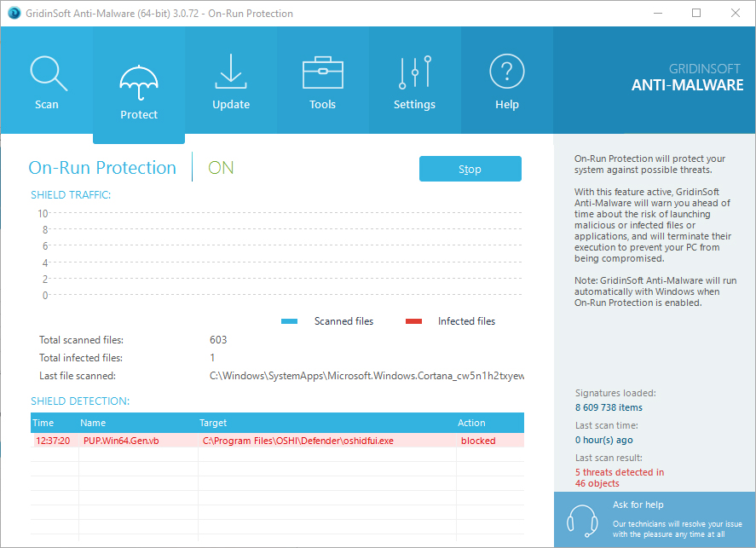Screen dimensions: 756x548
Task: Click the app logo in title bar
Action: (11, 14)
